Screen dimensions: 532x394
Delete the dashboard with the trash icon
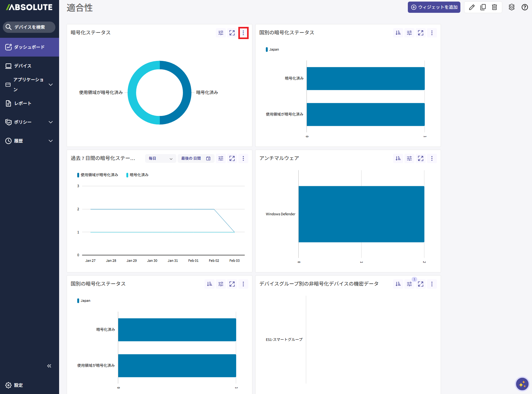pos(494,7)
